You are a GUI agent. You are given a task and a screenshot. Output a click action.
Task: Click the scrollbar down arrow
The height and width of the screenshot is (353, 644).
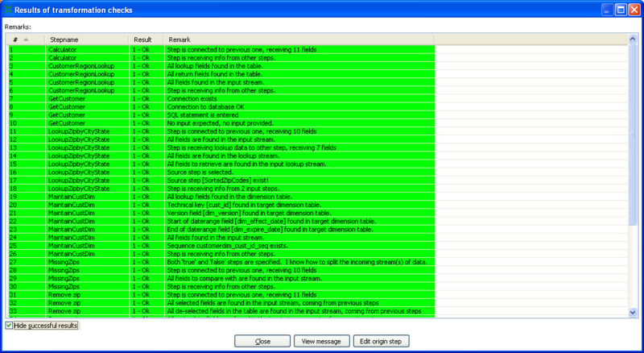tap(633, 314)
